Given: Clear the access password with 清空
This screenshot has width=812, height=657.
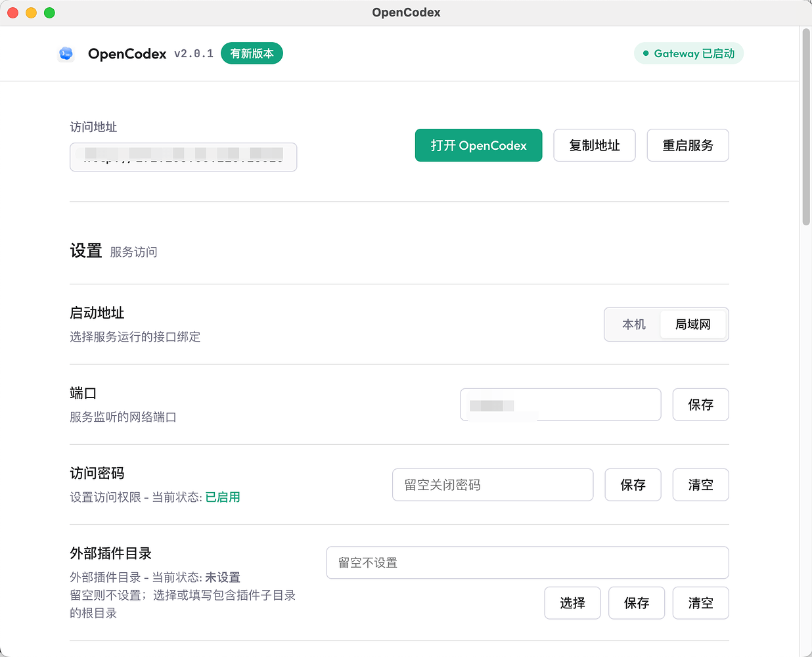Looking at the screenshot, I should click(x=700, y=485).
